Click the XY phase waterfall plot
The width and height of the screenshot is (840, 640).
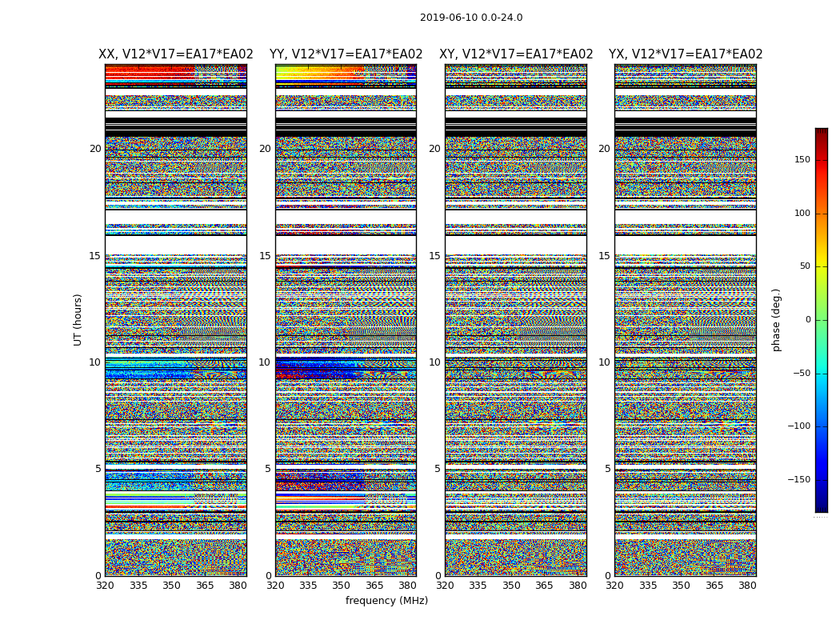(x=516, y=320)
